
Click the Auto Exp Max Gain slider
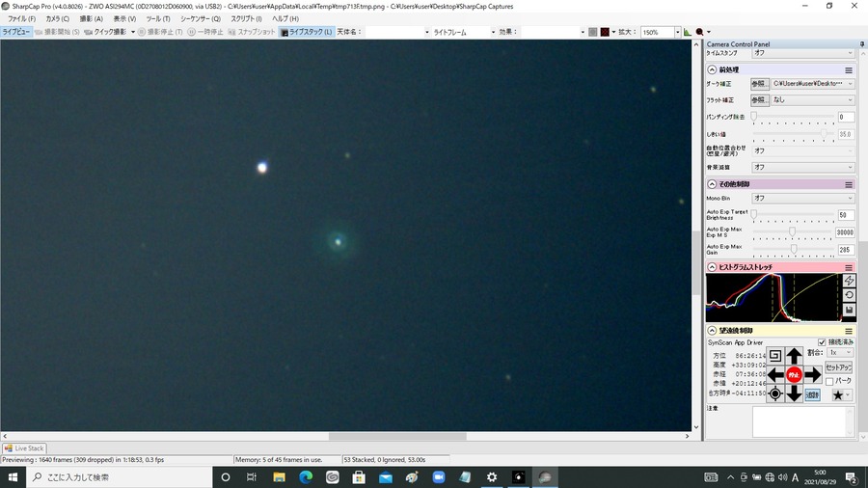(794, 249)
